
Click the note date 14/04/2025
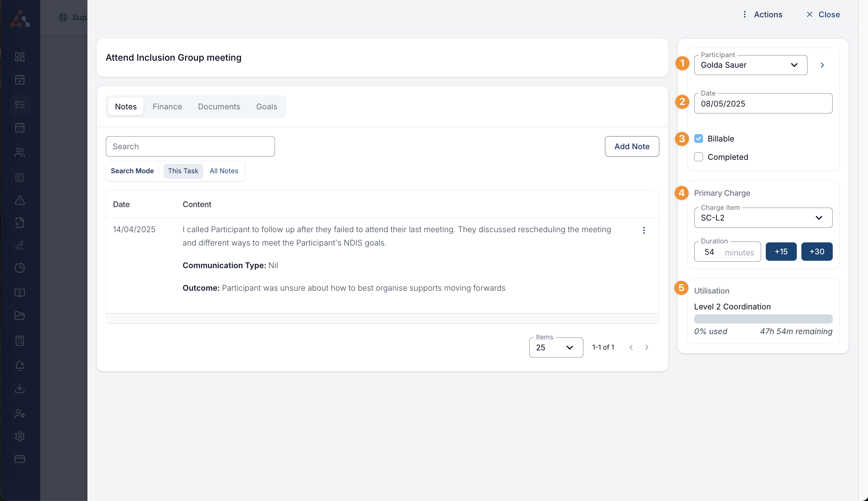(x=134, y=229)
